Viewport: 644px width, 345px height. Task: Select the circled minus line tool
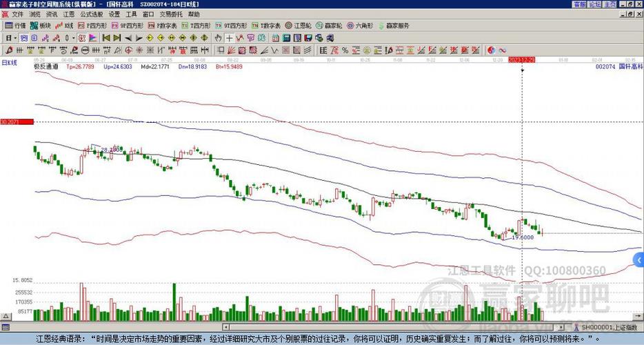coord(85,50)
